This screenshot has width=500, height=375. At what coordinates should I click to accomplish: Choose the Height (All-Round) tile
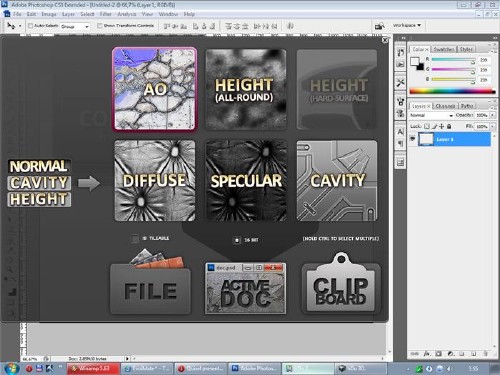pyautogui.click(x=246, y=89)
